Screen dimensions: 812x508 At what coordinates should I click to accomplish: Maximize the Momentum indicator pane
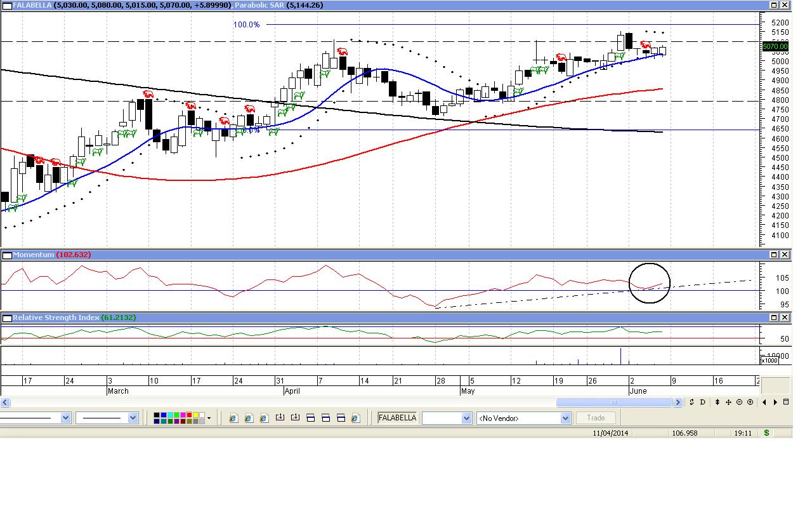click(774, 255)
